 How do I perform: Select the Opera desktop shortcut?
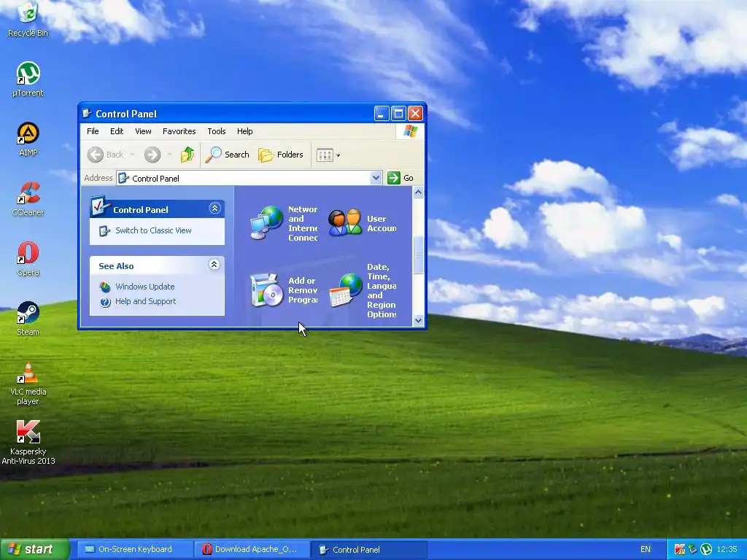pos(28,259)
